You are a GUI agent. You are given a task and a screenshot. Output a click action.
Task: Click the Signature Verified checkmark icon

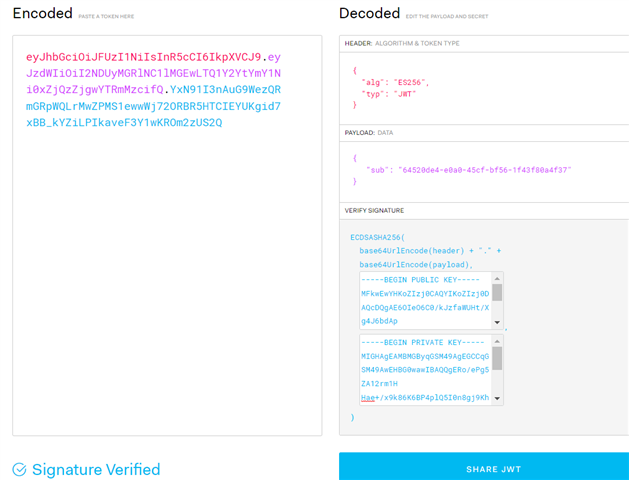pos(19,469)
